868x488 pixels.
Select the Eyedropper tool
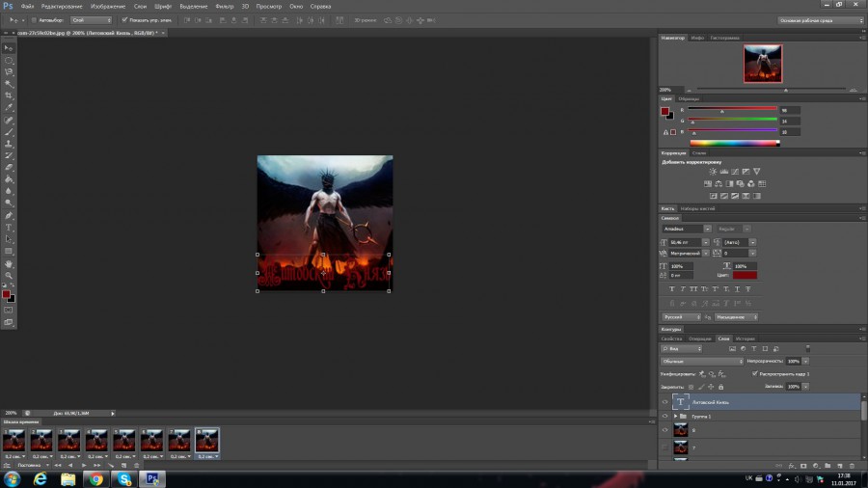pos(9,108)
